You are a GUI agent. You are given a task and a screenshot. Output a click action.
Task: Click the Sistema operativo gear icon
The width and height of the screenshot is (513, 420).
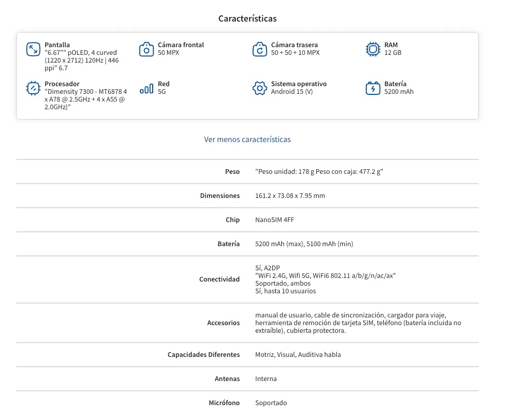(260, 88)
